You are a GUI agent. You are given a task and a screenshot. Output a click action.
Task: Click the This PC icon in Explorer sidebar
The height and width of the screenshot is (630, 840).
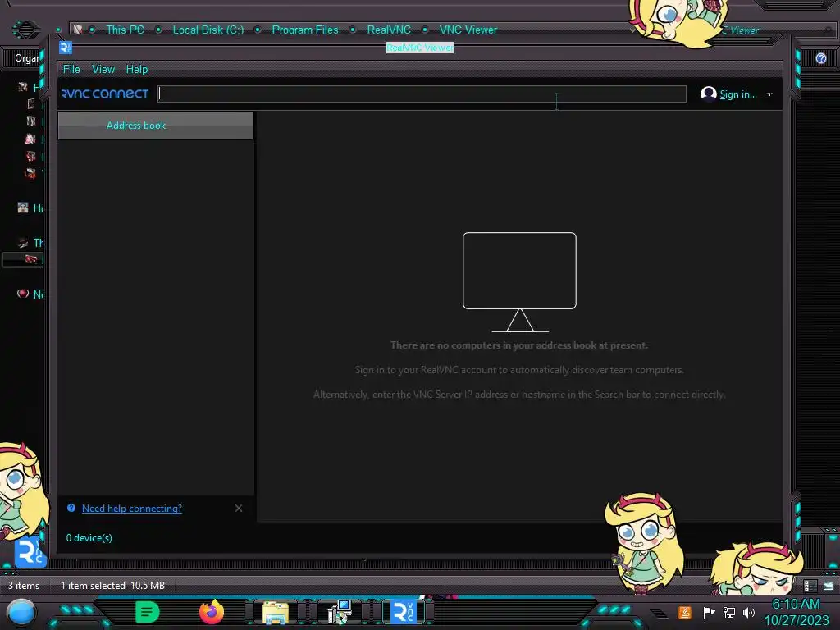coord(22,243)
